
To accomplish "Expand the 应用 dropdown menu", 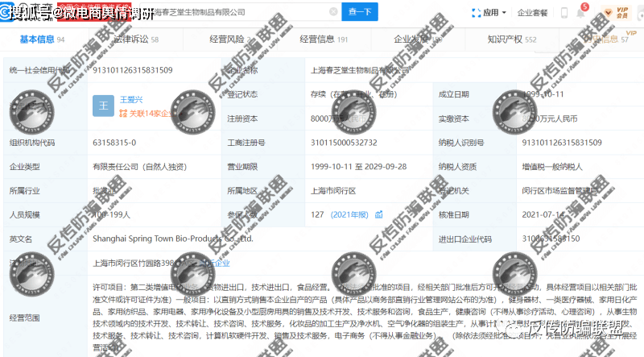I will [505, 14].
